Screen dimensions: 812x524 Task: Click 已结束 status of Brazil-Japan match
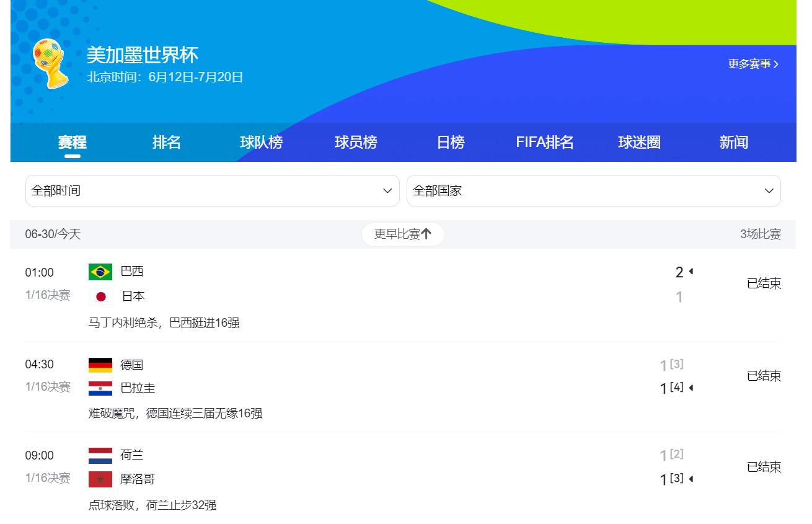(764, 284)
